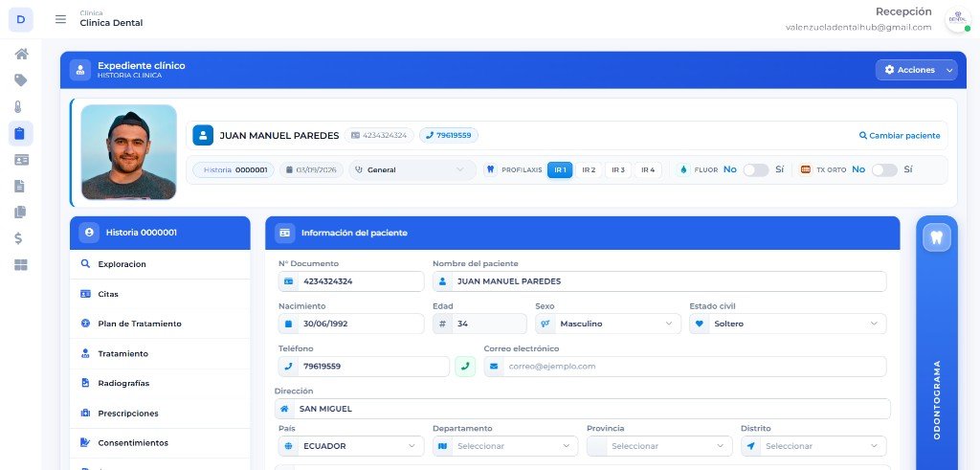Open the Sexo Masculino dropdown

coord(608,324)
